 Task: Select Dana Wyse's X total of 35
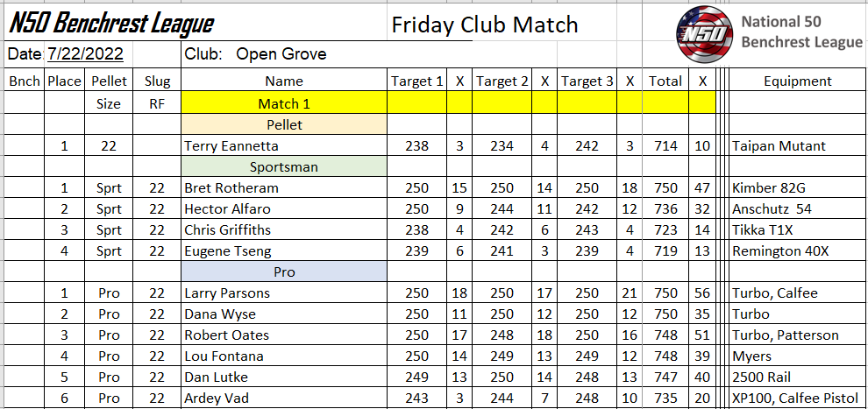702,314
